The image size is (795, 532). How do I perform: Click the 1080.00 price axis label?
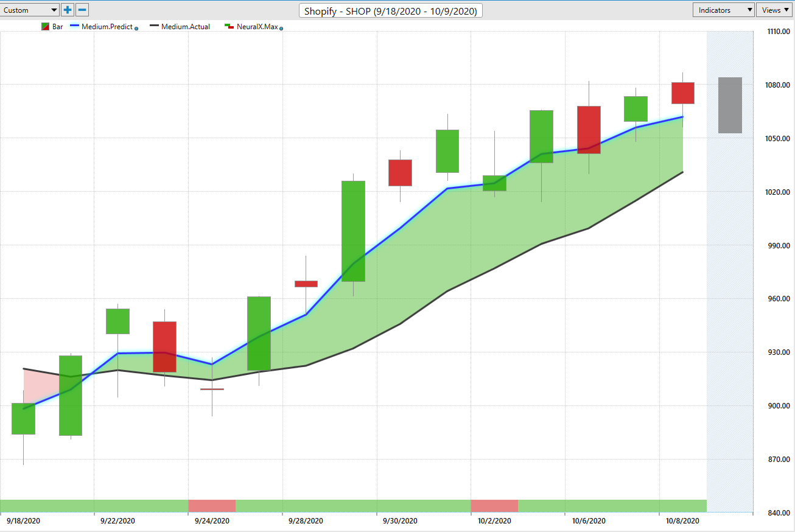click(x=777, y=85)
